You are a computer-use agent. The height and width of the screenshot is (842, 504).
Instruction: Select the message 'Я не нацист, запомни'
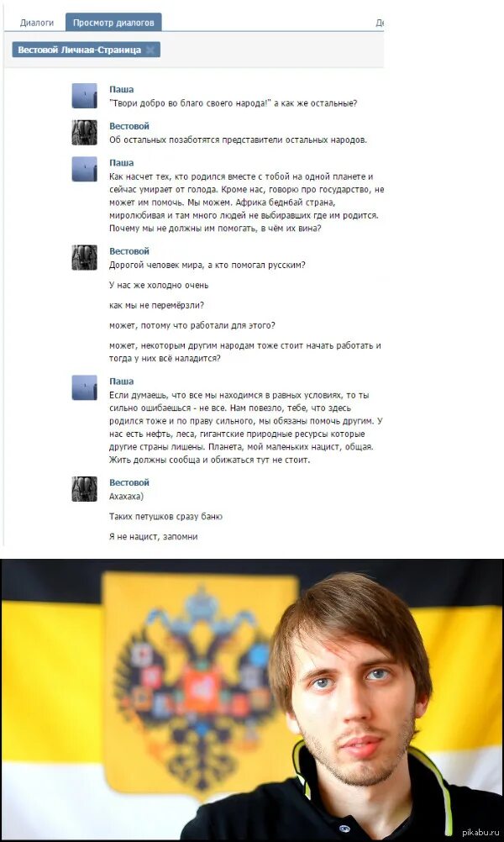[x=154, y=536]
